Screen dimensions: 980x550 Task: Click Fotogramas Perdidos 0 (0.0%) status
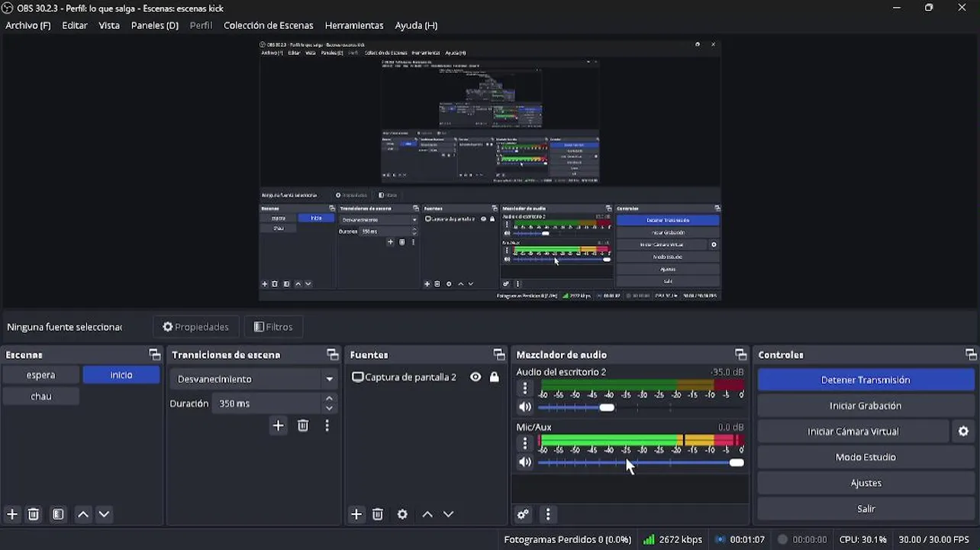[x=568, y=539]
